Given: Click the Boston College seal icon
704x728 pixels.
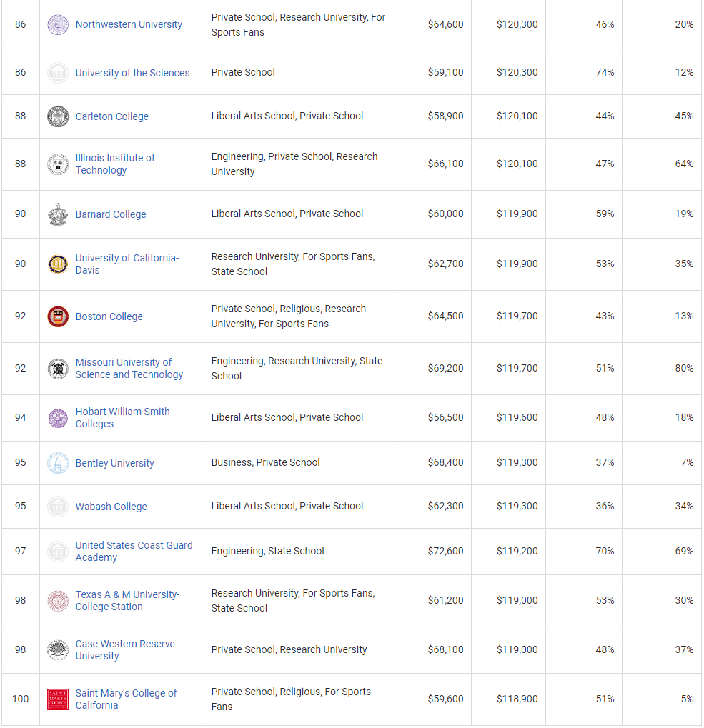Looking at the screenshot, I should coord(58,316).
